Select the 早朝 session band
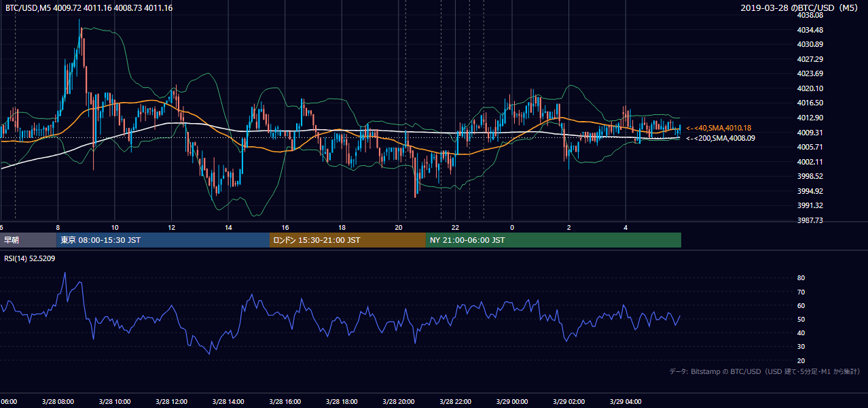Screen dimensions: 868x408 pyautogui.click(x=29, y=240)
